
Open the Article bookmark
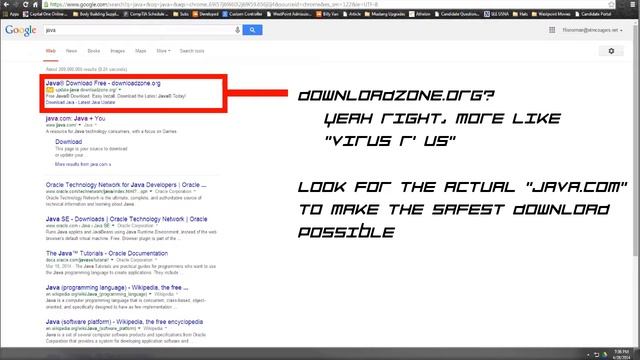click(352, 14)
